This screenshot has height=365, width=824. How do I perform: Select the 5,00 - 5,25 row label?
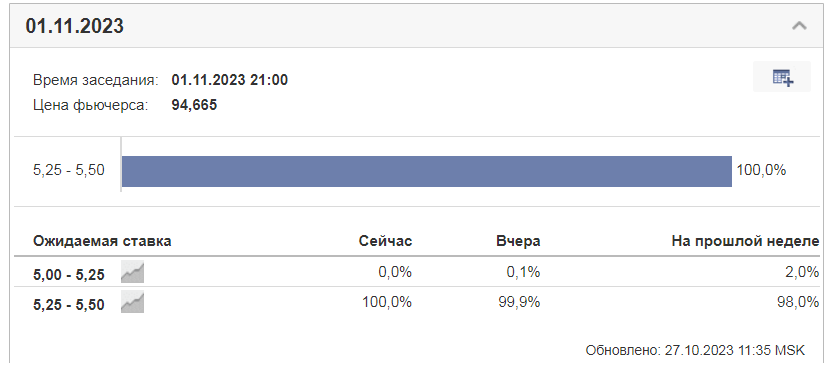tap(69, 274)
